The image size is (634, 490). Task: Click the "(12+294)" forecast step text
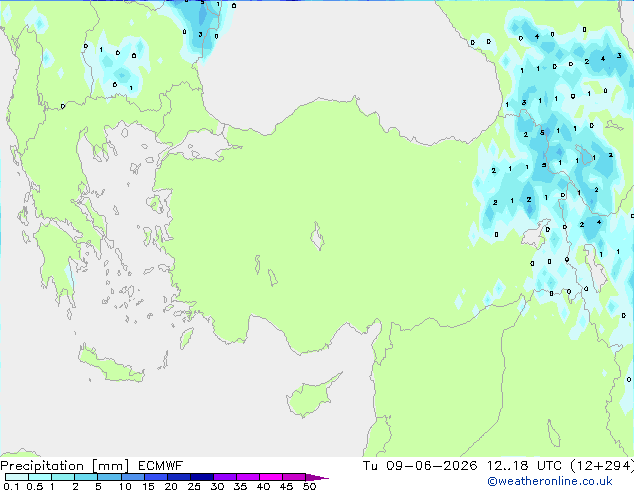click(x=602, y=466)
